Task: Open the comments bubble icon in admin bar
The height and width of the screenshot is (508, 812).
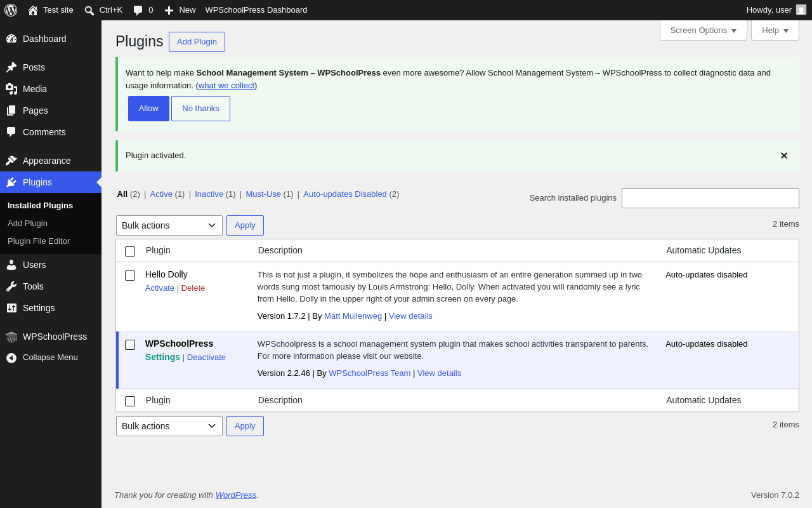Action: (138, 10)
